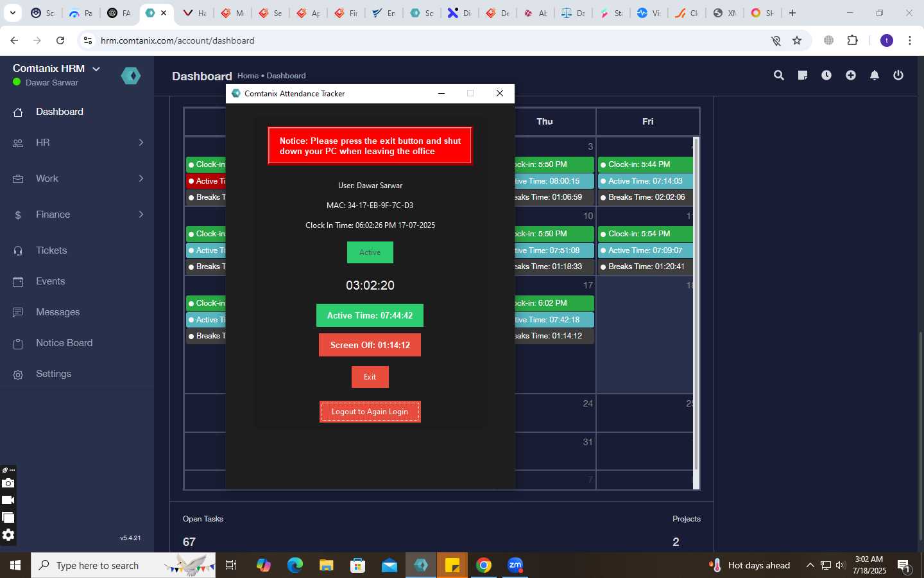
Task: Click the Exit button in Attendance Tracker
Action: point(370,377)
